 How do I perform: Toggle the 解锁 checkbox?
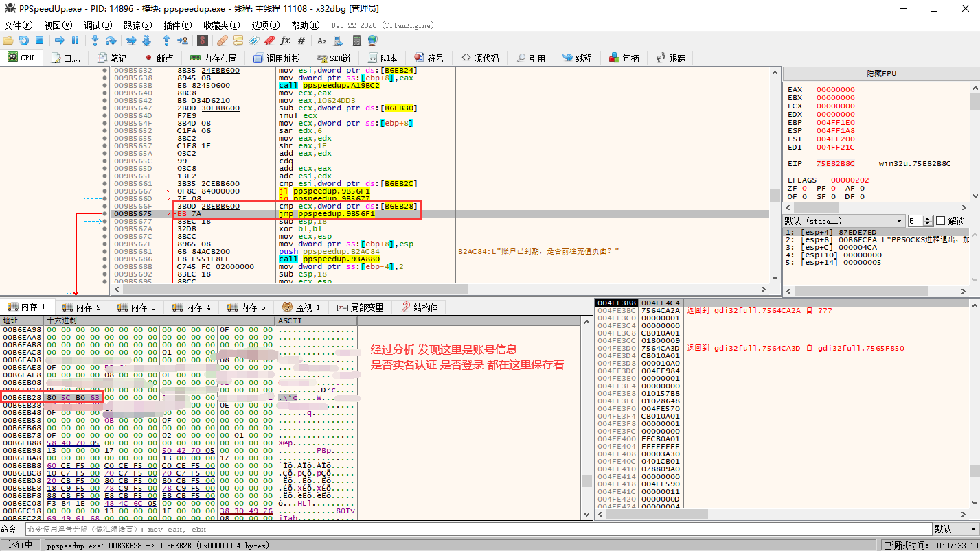(x=941, y=221)
